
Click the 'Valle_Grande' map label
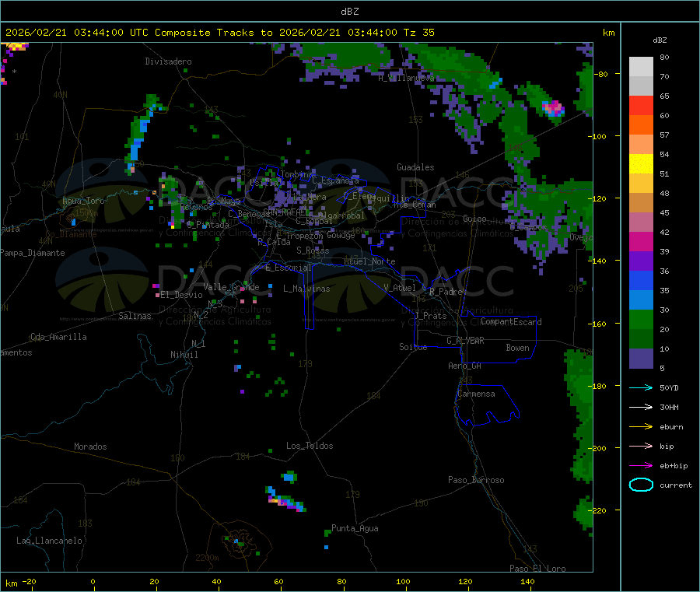click(231, 287)
